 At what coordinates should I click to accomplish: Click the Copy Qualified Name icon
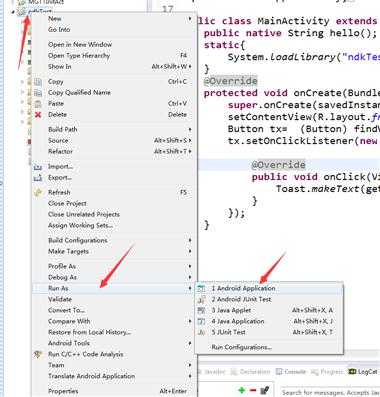38,93
